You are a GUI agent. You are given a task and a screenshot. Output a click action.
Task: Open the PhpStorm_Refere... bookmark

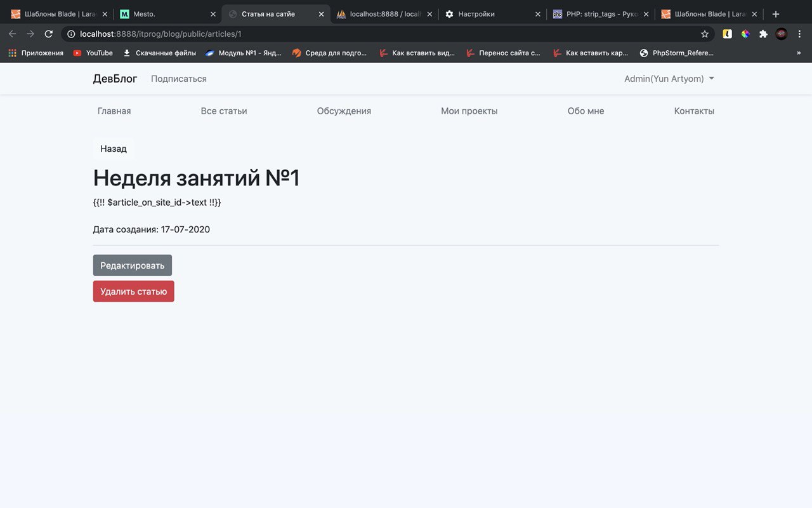677,53
